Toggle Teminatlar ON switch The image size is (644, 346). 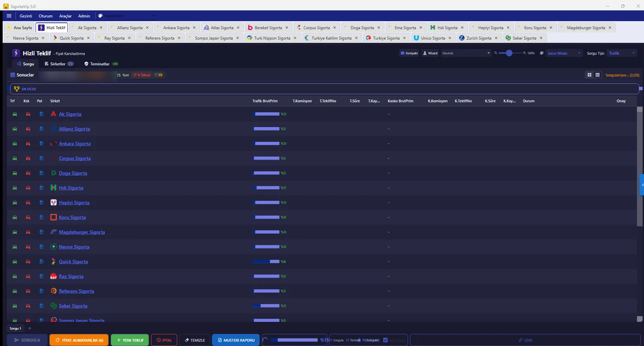coord(115,64)
